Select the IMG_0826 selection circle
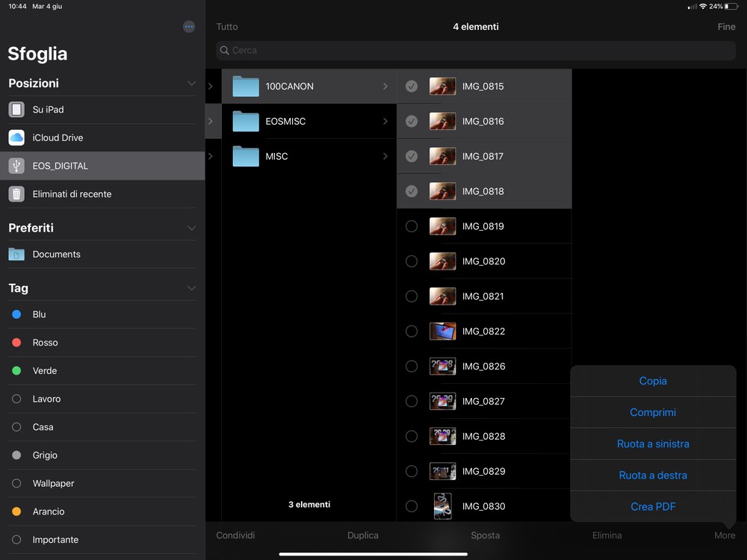The image size is (747, 560). 412,366
